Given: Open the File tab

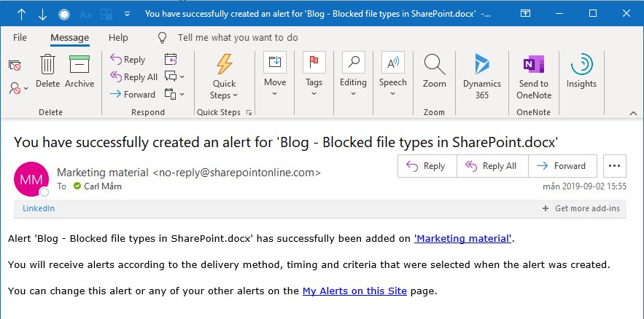Looking at the screenshot, I should tap(20, 38).
